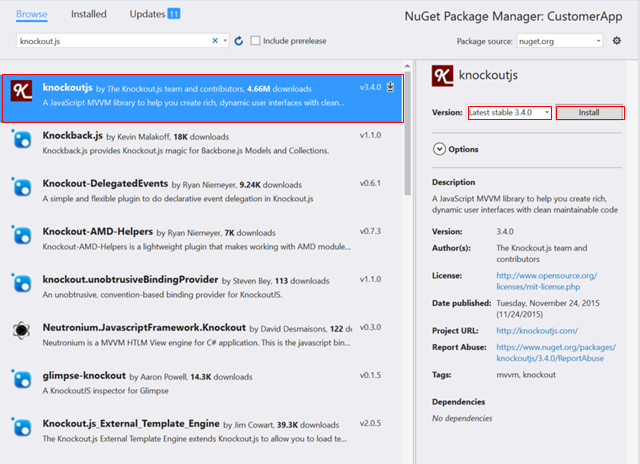Click the Knockout-DelegatedEvents package icon
Screen dimensions: 640x464
20,189
